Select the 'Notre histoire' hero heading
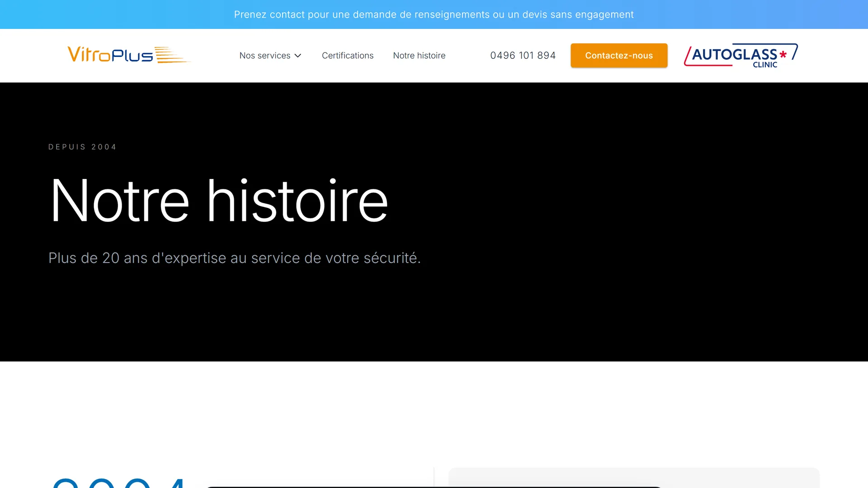868x488 pixels. click(219, 201)
